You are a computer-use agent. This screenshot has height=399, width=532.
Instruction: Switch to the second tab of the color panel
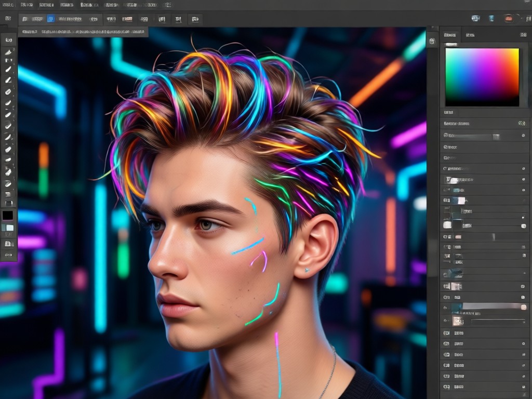click(470, 35)
